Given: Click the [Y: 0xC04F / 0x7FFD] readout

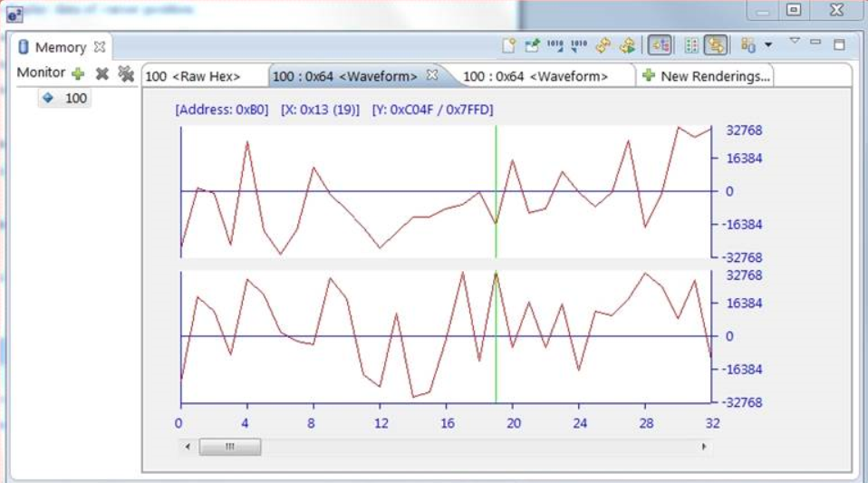Looking at the screenshot, I should coord(432,110).
